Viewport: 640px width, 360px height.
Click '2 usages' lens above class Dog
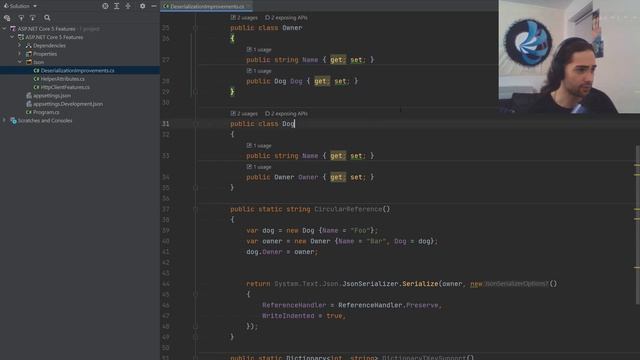pos(244,113)
